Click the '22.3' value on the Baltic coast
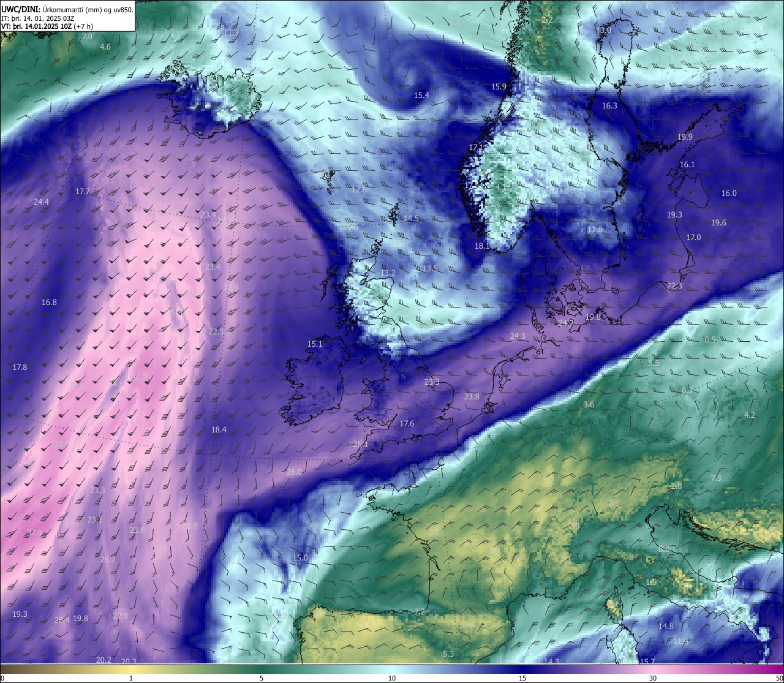Screen dimensions: 784x683 [674, 285]
